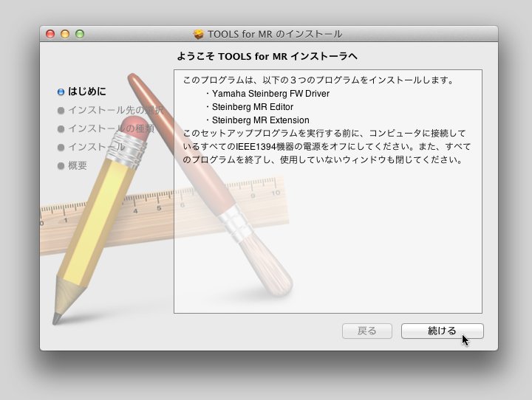Click the blue bullet beside はじめに

click(61, 92)
